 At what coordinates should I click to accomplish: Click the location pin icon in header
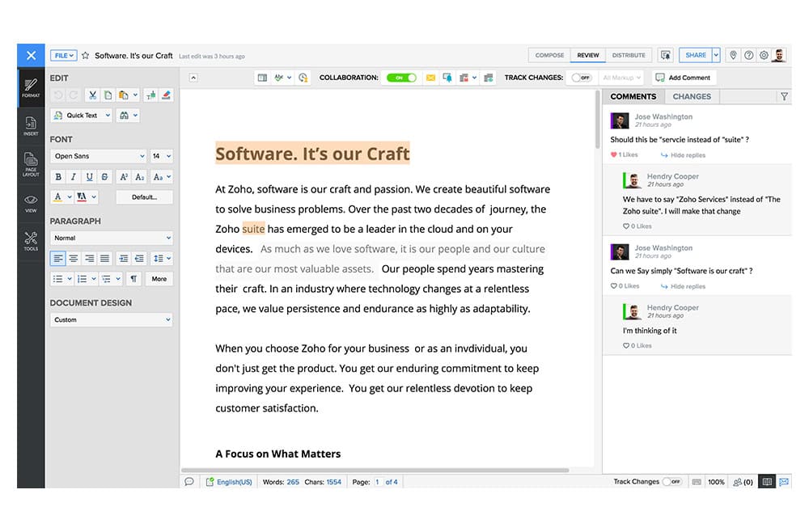click(x=733, y=55)
